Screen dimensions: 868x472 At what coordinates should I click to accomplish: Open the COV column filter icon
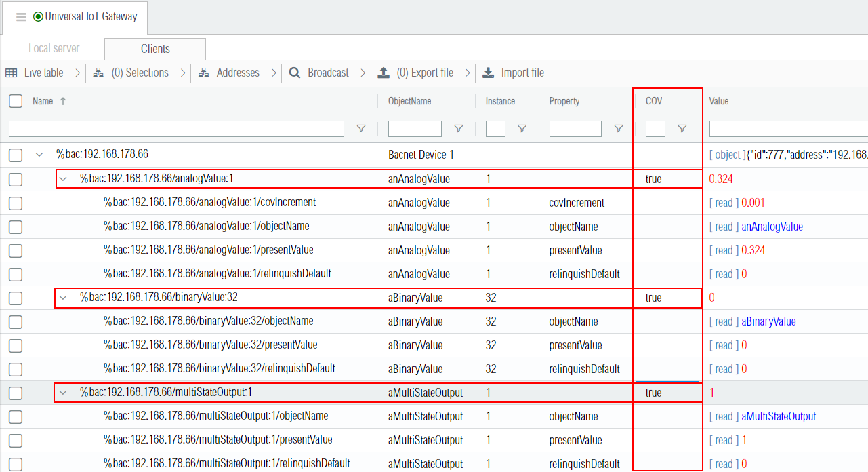pos(682,129)
